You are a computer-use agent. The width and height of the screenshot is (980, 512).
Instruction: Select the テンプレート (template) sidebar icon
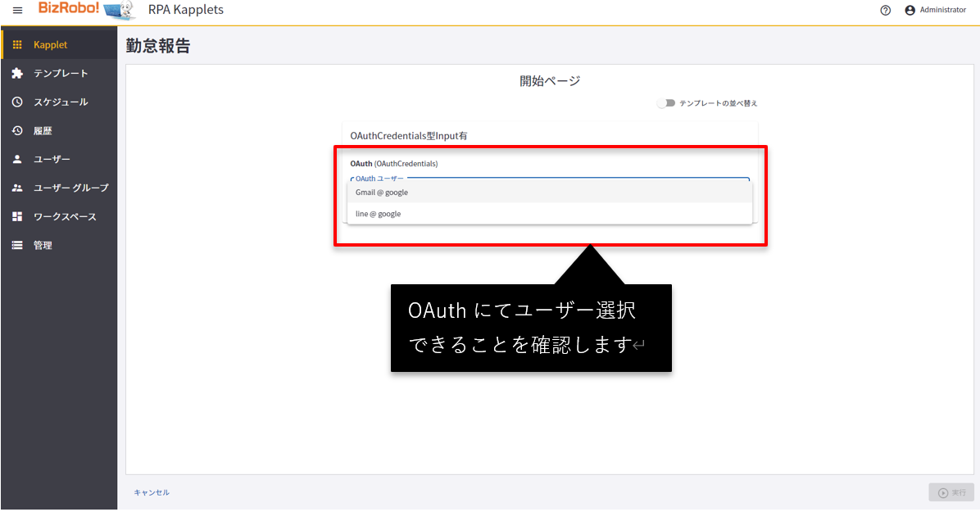click(x=17, y=73)
